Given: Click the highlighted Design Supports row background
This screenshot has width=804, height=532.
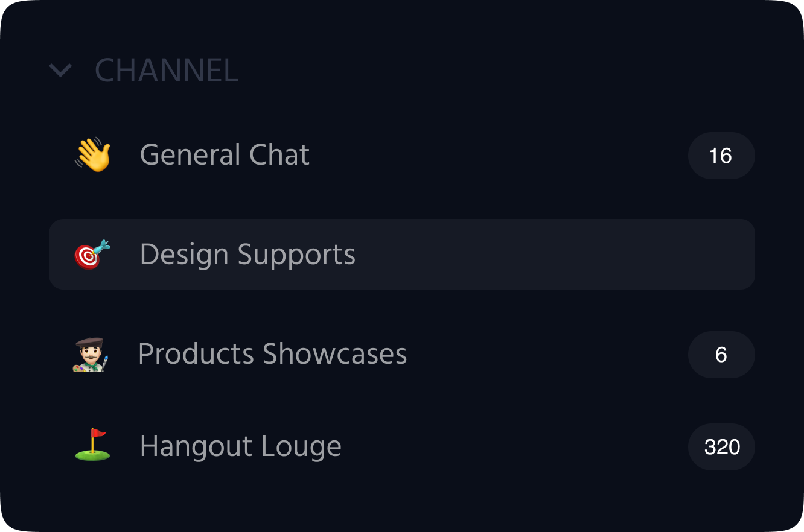Looking at the screenshot, I should tap(402, 254).
